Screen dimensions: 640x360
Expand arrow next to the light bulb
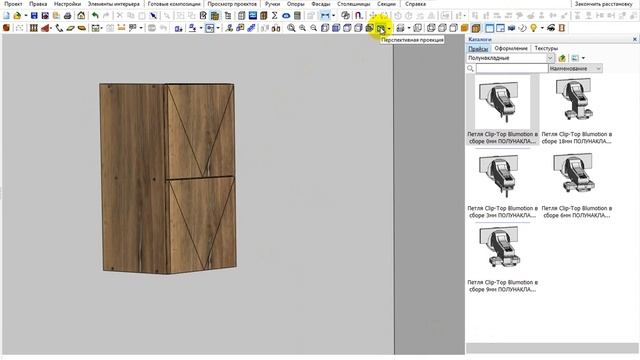coord(542,28)
